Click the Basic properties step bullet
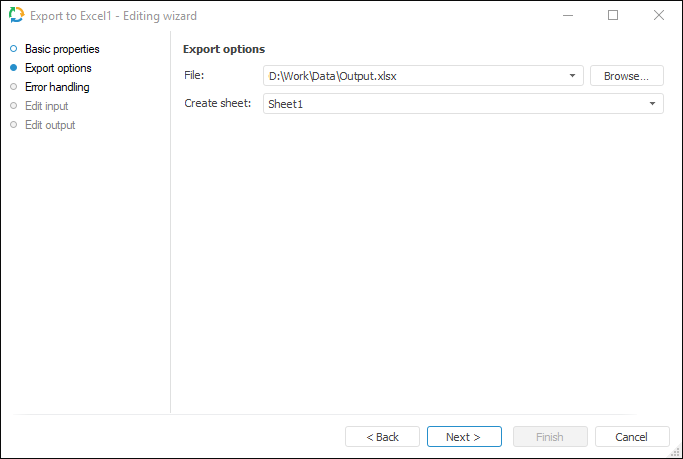This screenshot has width=683, height=459. pos(14,49)
